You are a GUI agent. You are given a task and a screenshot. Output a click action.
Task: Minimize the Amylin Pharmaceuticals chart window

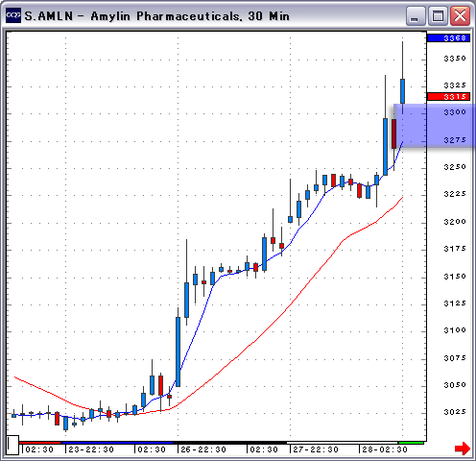pyautogui.click(x=416, y=15)
